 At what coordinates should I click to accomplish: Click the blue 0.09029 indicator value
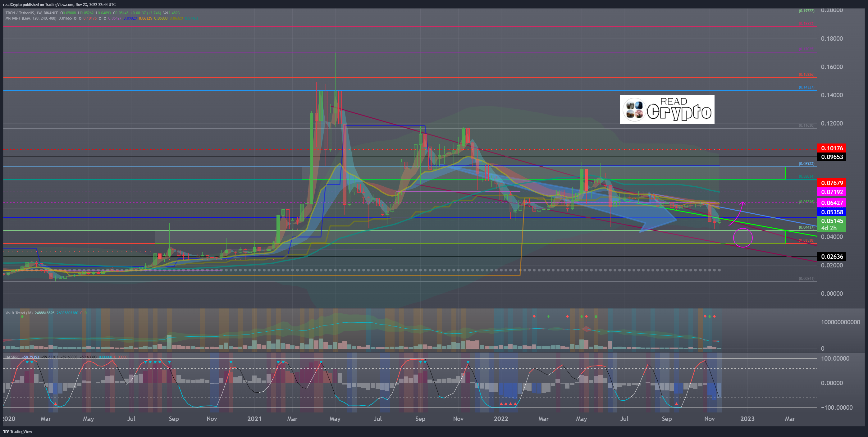(130, 18)
